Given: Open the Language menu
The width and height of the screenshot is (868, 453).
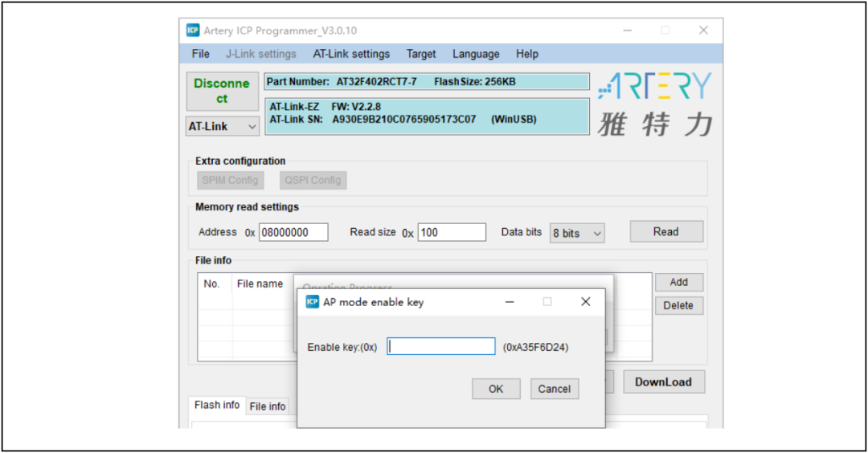Looking at the screenshot, I should [x=476, y=54].
